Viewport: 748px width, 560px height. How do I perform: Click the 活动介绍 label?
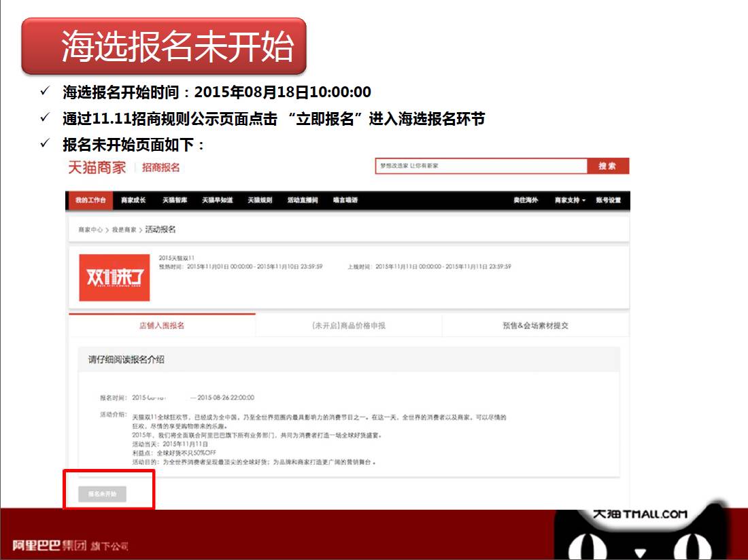[114, 415]
